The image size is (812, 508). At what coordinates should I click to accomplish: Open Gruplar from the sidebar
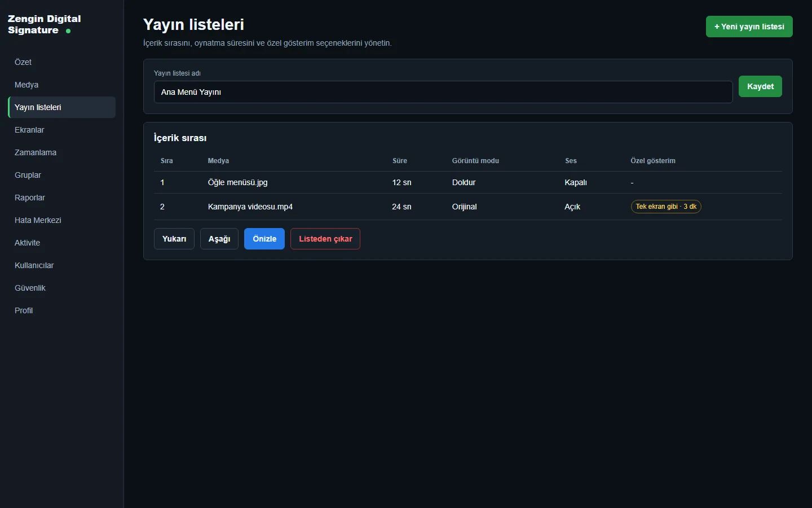[61, 175]
